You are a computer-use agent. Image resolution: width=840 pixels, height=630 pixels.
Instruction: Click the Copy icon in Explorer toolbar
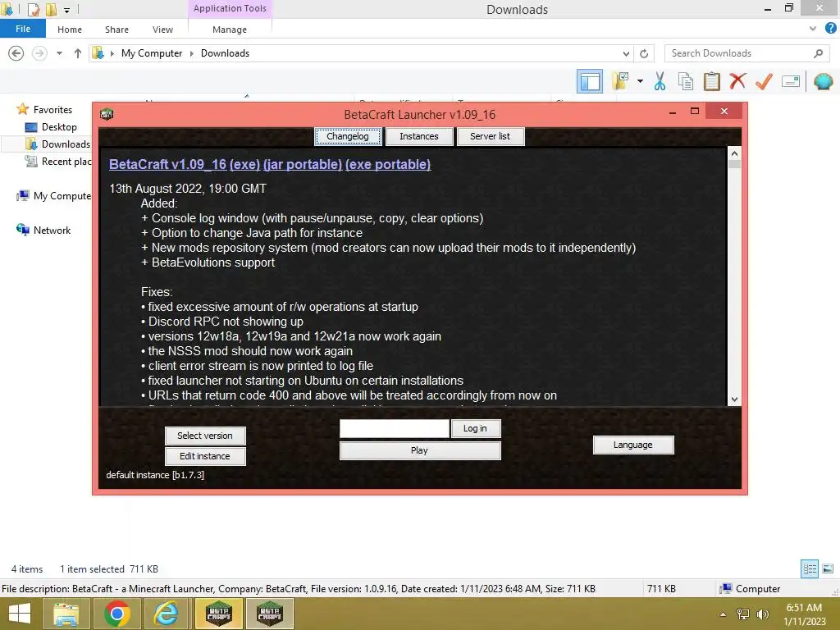point(685,81)
